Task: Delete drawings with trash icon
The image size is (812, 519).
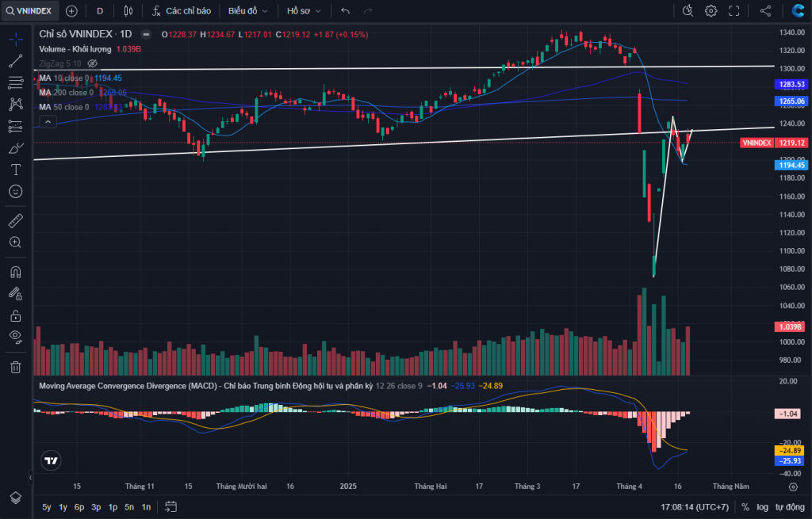Action: pyautogui.click(x=16, y=368)
